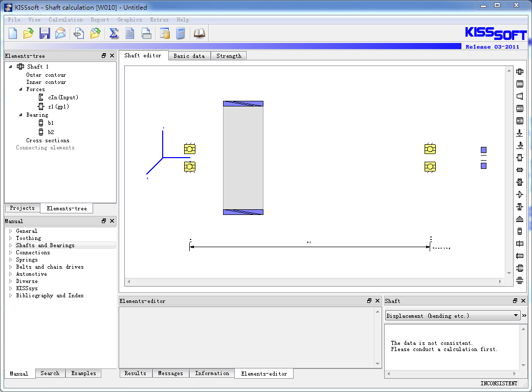Image resolution: width=532 pixels, height=392 pixels.
Task: Click the send email envelope icon
Action: 60,33
